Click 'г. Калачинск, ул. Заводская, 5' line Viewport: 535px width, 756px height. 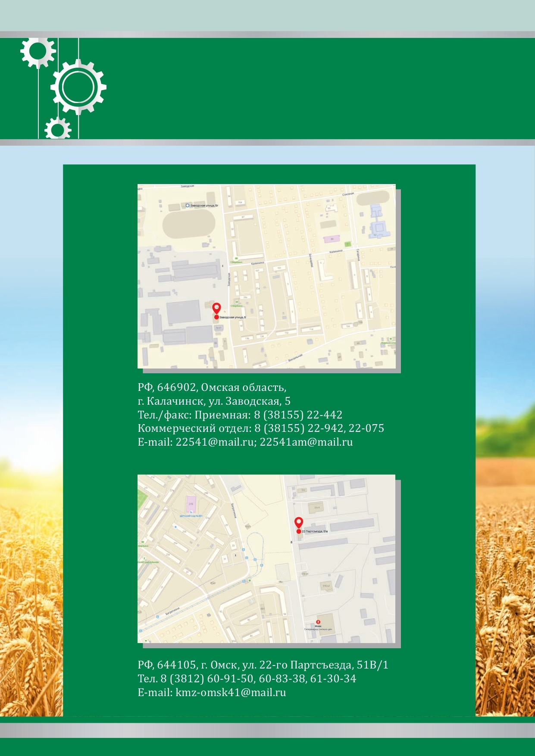click(214, 401)
